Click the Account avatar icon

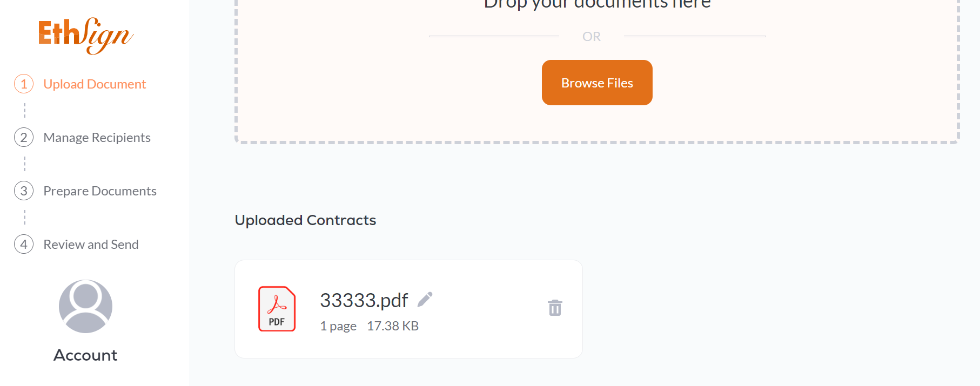tap(85, 306)
